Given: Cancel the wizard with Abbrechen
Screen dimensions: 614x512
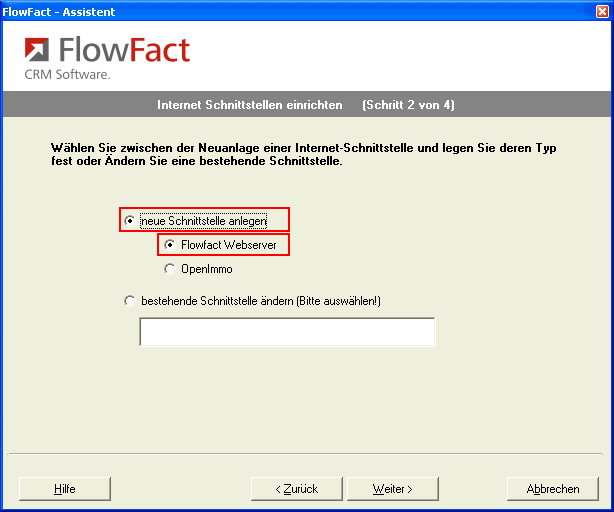Looking at the screenshot, I should click(x=553, y=489).
